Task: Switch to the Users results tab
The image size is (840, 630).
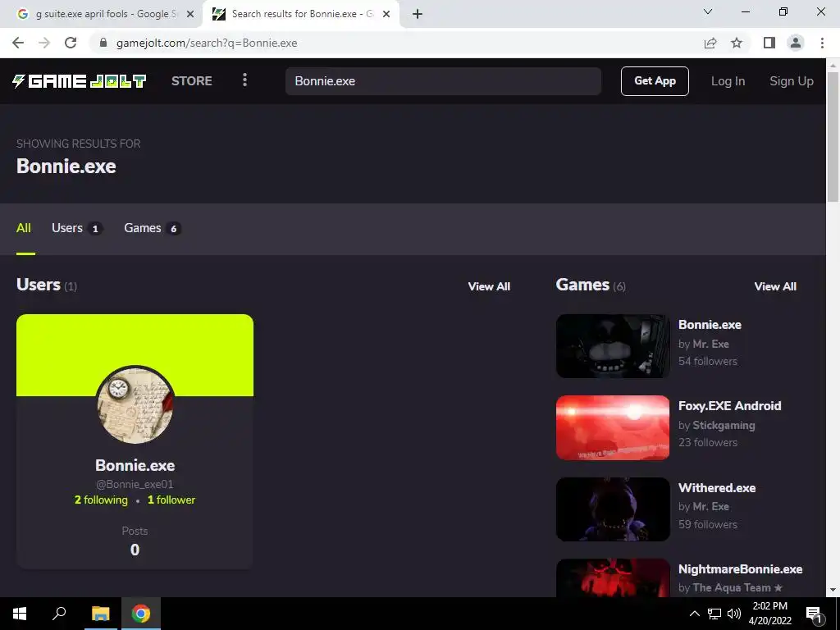Action: (76, 228)
